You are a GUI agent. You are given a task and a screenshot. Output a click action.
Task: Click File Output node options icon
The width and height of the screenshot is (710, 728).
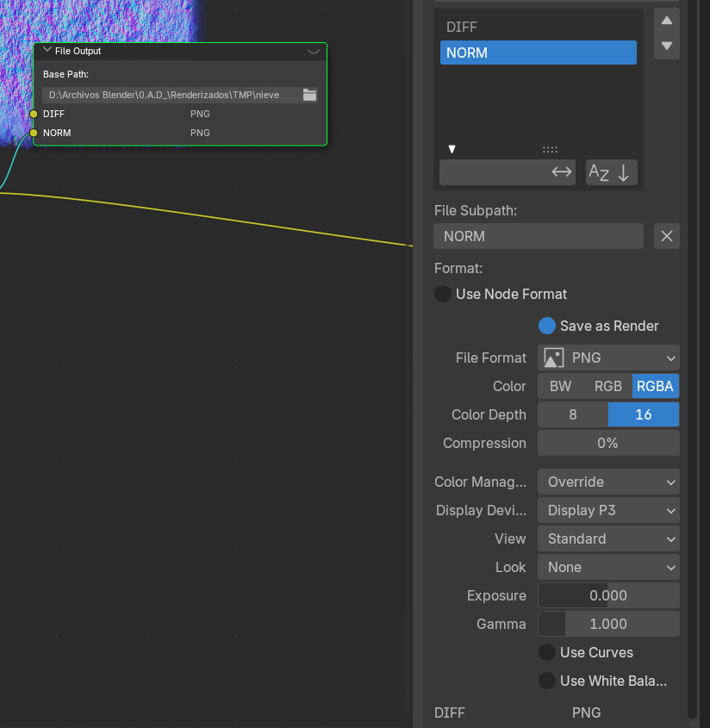(x=314, y=51)
